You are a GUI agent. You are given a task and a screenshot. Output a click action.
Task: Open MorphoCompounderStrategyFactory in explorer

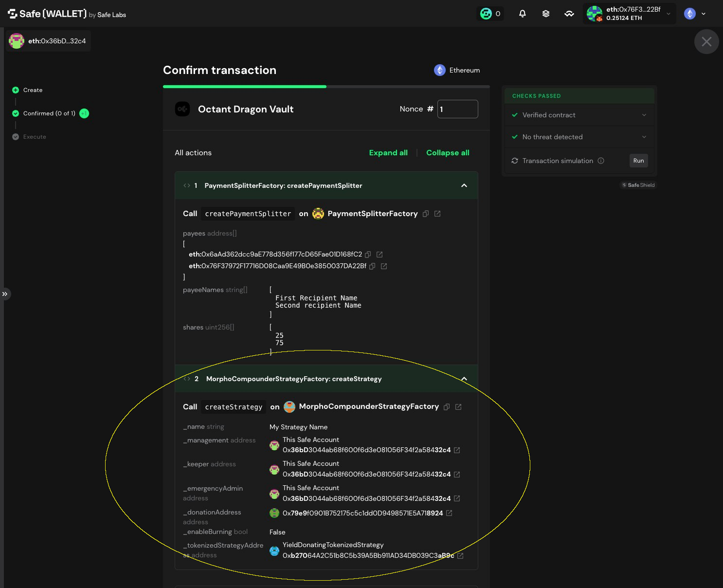point(458,407)
